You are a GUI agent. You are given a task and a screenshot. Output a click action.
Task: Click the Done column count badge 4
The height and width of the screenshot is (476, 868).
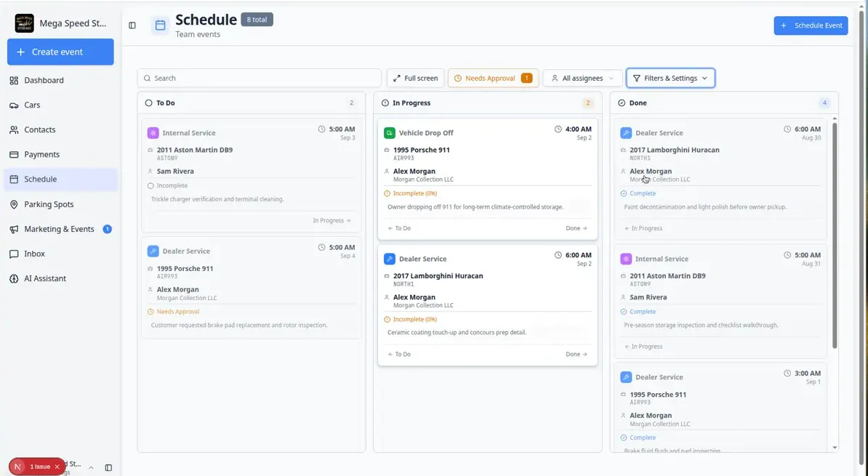824,103
